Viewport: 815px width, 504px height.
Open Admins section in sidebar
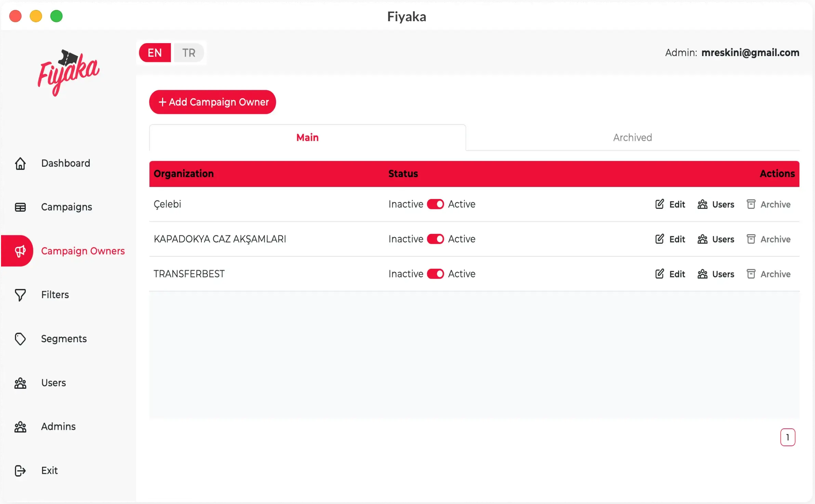click(58, 426)
